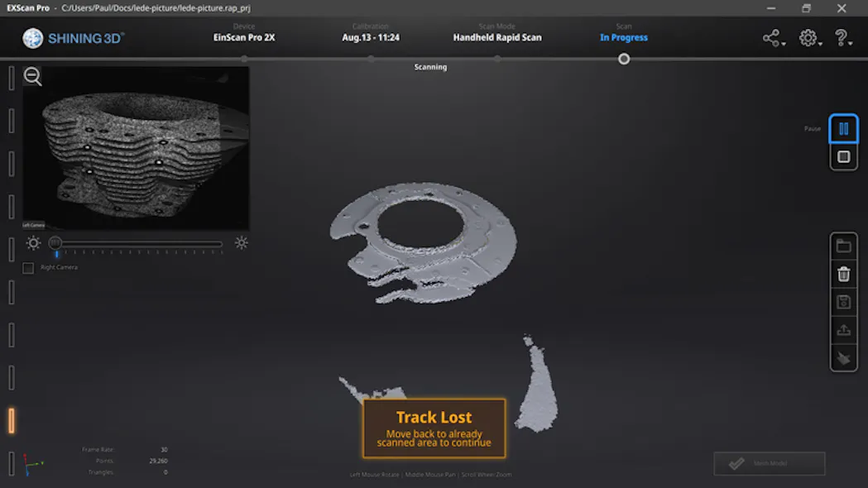Stop the scan with square button
This screenshot has height=488, width=868.
pyautogui.click(x=843, y=157)
